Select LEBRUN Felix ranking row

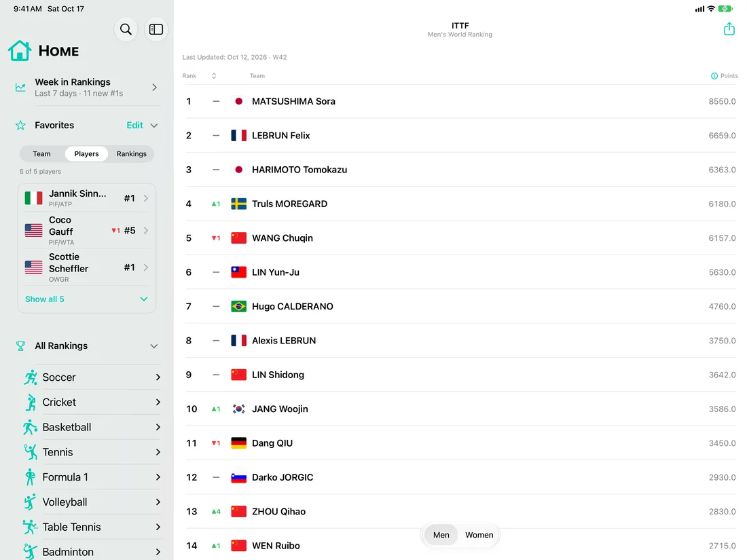[460, 136]
